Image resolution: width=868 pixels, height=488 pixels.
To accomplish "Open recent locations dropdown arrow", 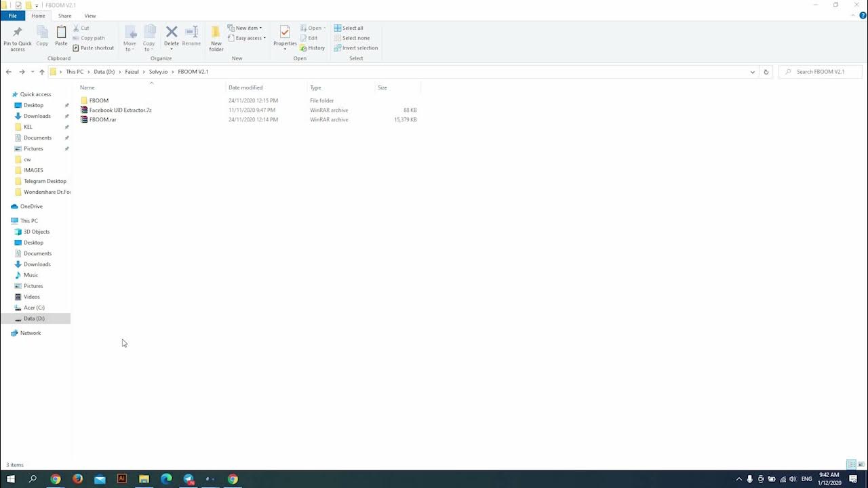I will click(x=32, y=72).
